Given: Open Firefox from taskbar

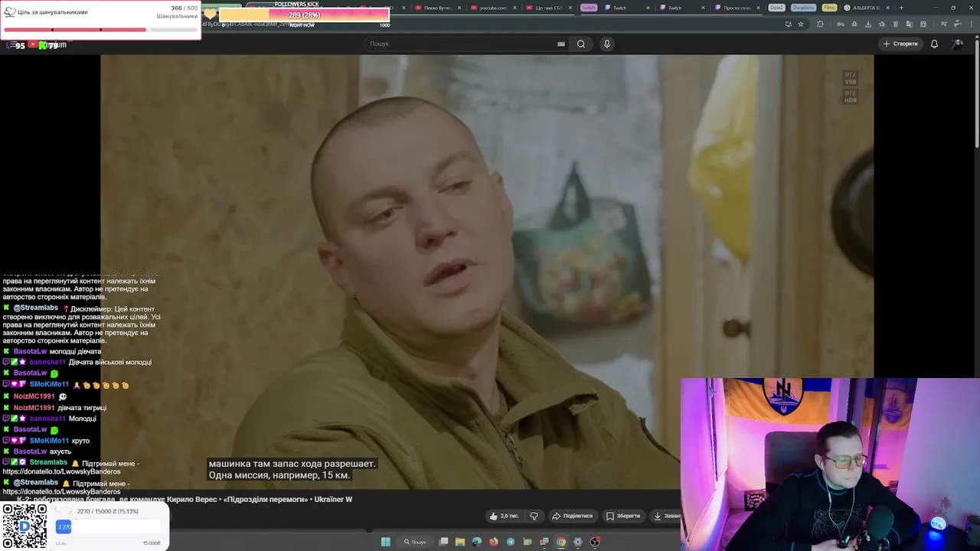Looking at the screenshot, I should click(494, 542).
